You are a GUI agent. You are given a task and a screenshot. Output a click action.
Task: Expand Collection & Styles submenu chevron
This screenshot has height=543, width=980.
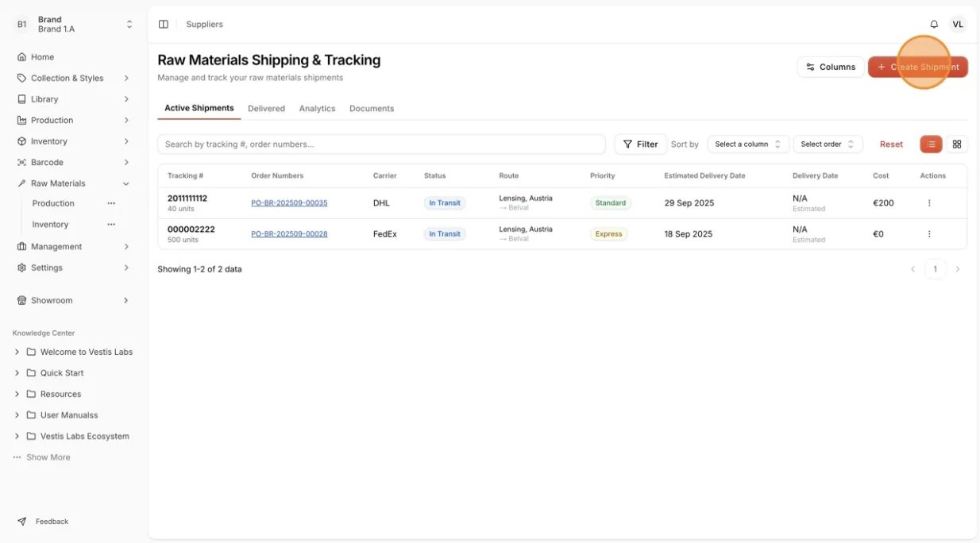click(126, 78)
